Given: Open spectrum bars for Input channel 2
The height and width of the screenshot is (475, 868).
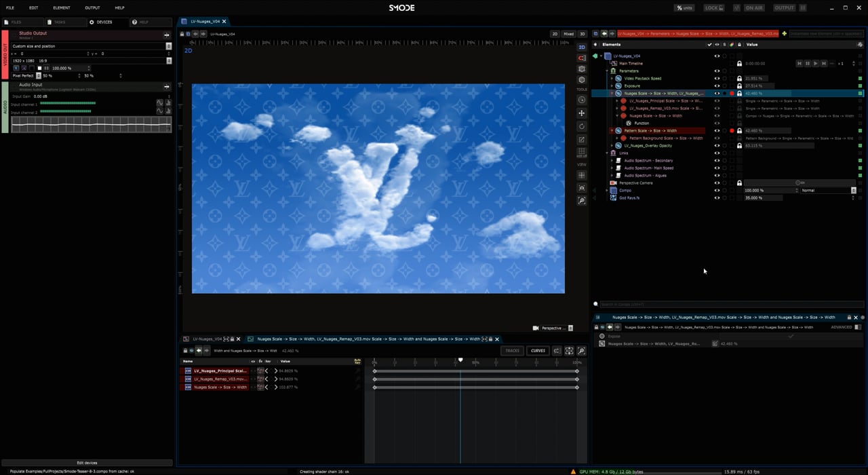Looking at the screenshot, I should [x=168, y=111].
